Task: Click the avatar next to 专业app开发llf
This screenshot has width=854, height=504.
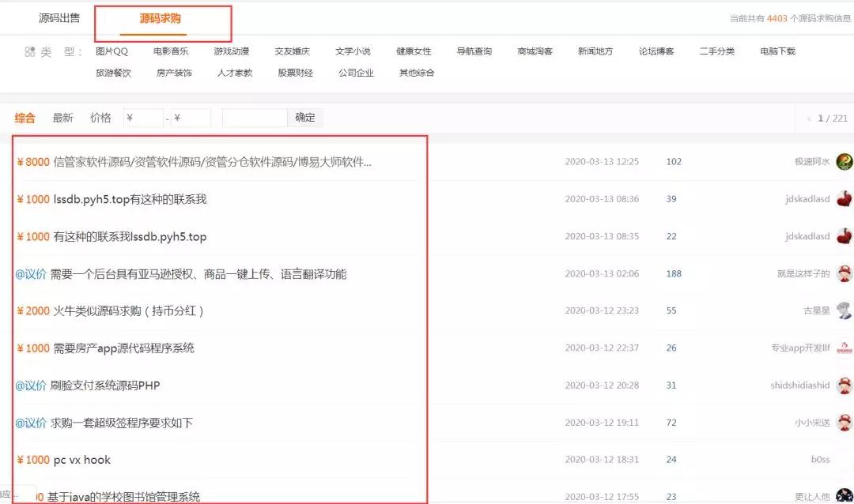Action: (844, 348)
